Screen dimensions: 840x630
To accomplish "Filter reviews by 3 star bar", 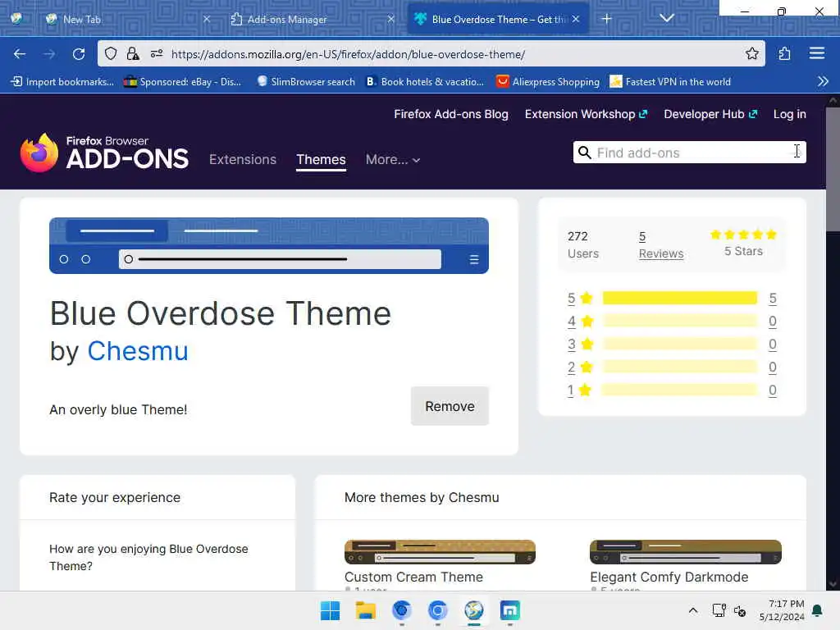I will pos(680,344).
